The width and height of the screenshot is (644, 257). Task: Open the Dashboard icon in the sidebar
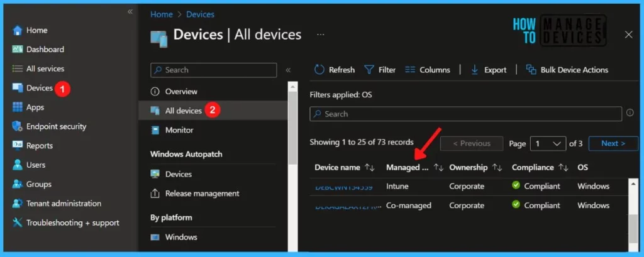click(x=17, y=49)
